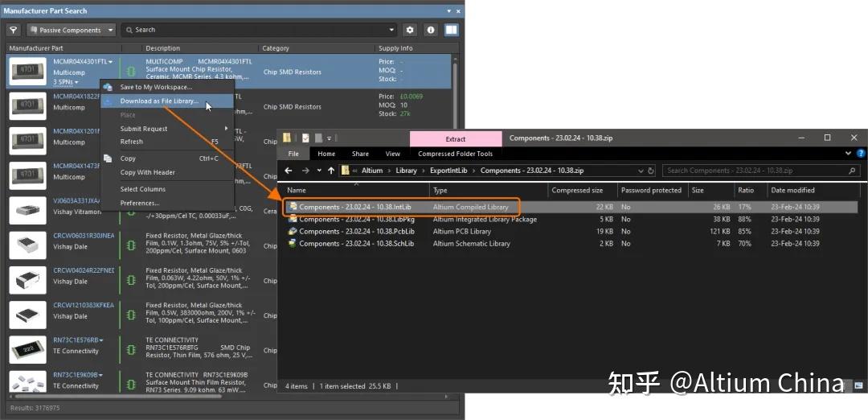The image size is (868, 420).
Task: Switch to the Share ribbon tab in Explorer
Action: pos(360,154)
